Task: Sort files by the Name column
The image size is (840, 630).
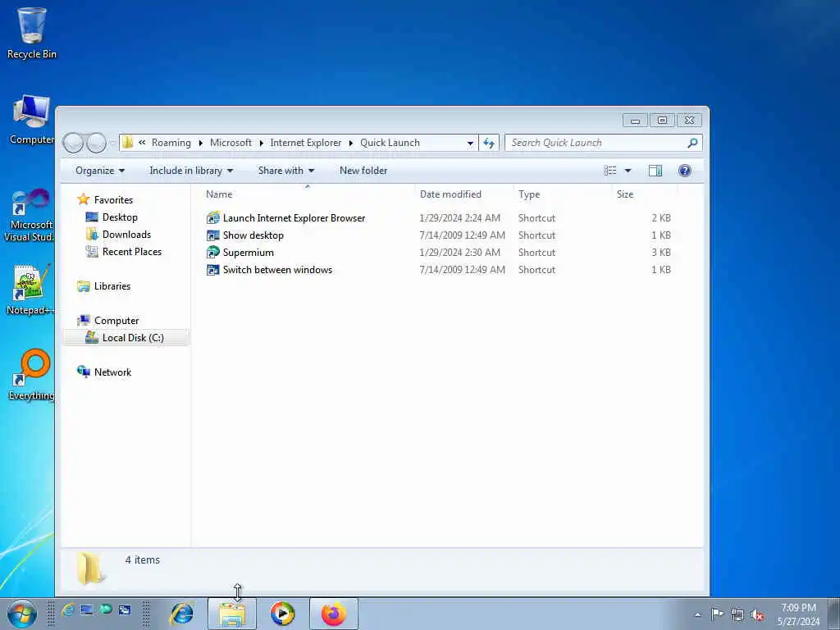Action: (308, 194)
